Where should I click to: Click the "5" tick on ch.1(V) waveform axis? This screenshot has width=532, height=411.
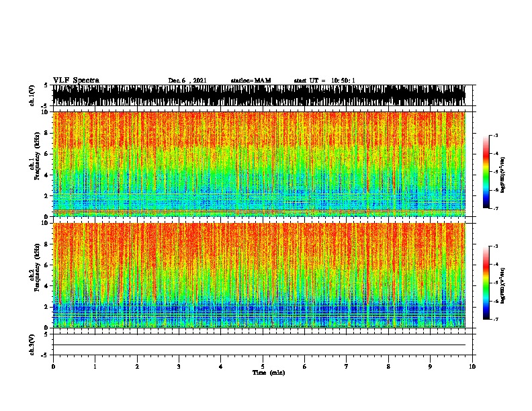(46, 85)
